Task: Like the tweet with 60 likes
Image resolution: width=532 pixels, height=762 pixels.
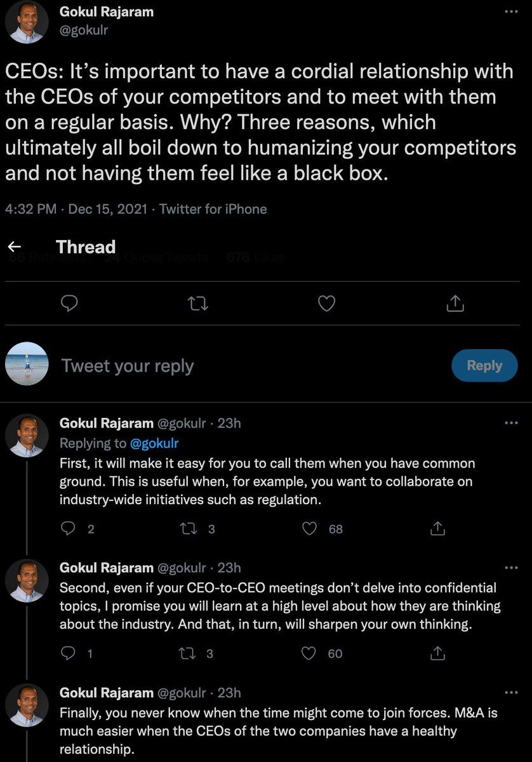Action: (x=310, y=653)
